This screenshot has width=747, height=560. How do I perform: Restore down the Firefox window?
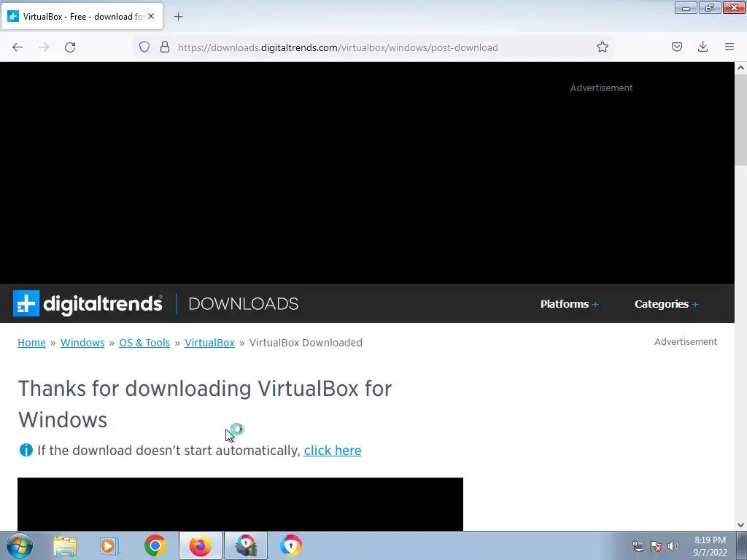click(710, 7)
